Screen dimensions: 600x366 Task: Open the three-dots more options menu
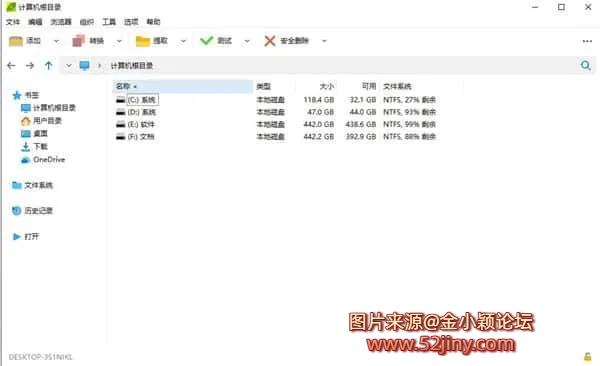coord(587,41)
